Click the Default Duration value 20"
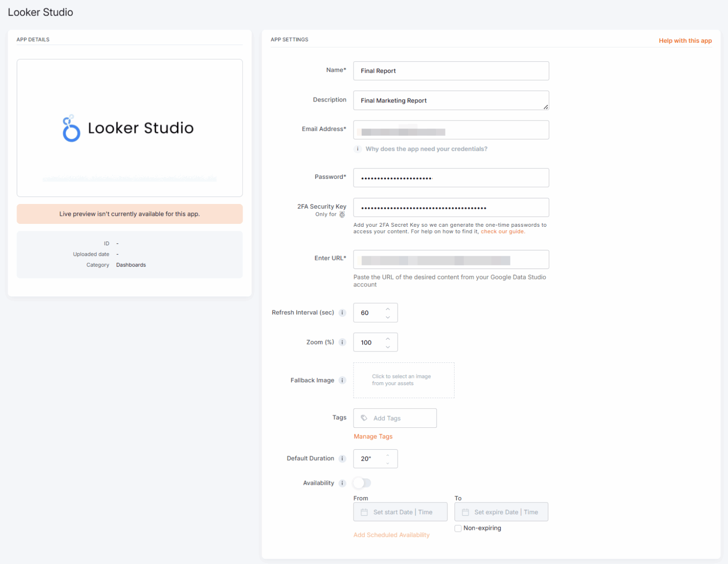 pyautogui.click(x=366, y=459)
